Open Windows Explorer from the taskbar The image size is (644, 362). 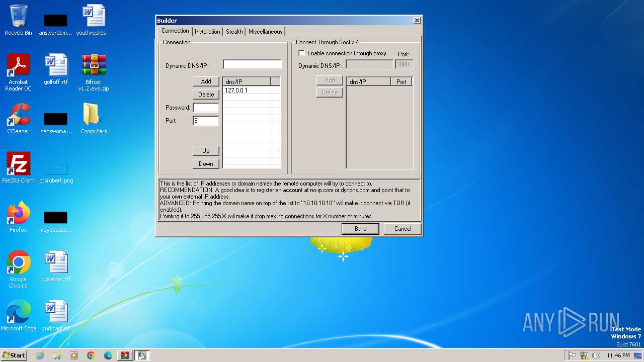click(57, 355)
